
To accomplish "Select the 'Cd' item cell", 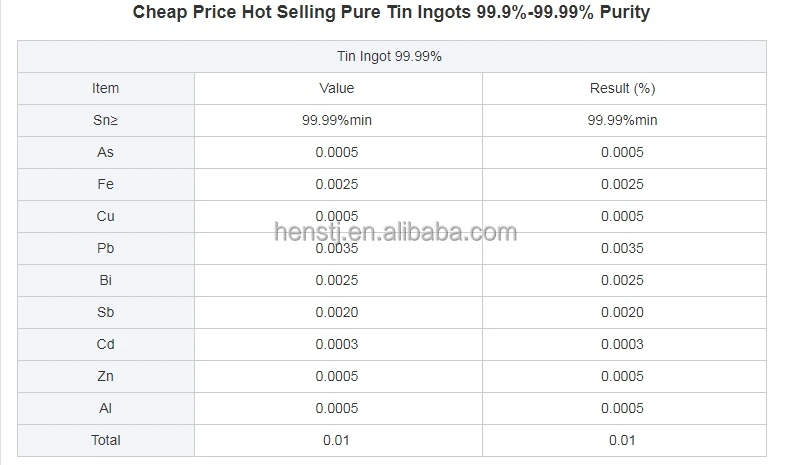I will [105, 344].
